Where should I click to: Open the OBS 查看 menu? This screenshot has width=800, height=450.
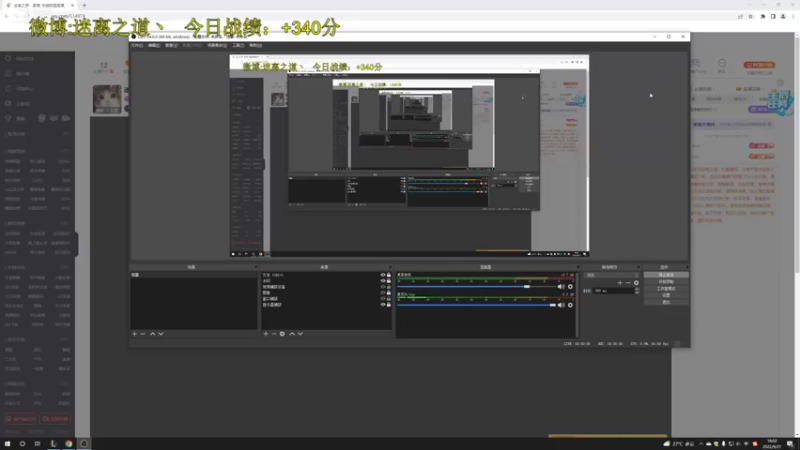171,45
